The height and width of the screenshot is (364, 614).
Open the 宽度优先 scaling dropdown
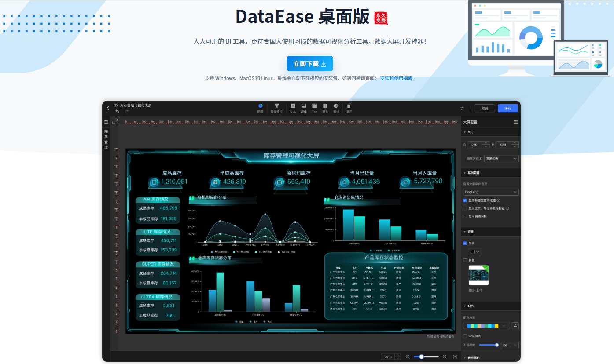pyautogui.click(x=501, y=158)
